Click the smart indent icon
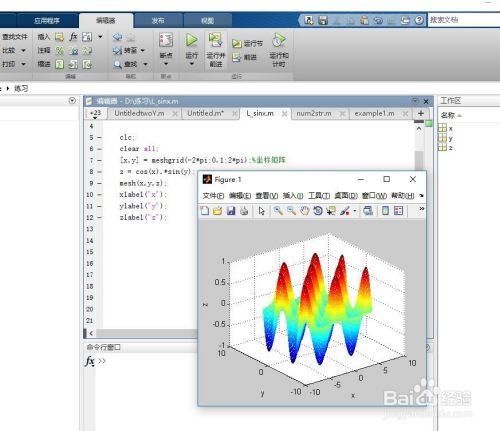 [59, 64]
